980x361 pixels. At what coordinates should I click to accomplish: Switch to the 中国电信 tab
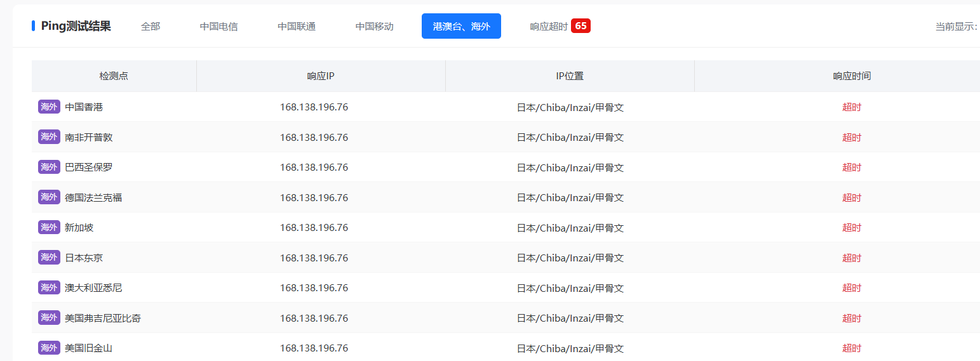tap(218, 26)
